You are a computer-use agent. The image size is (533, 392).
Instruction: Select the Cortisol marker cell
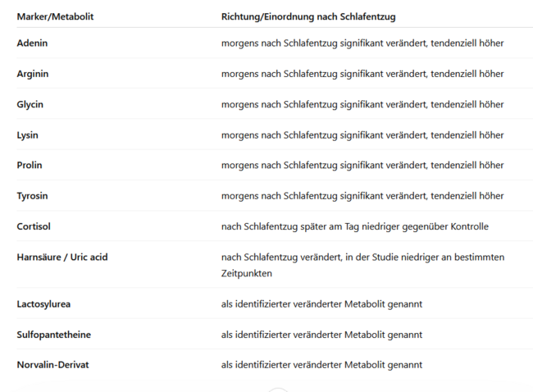pos(34,226)
